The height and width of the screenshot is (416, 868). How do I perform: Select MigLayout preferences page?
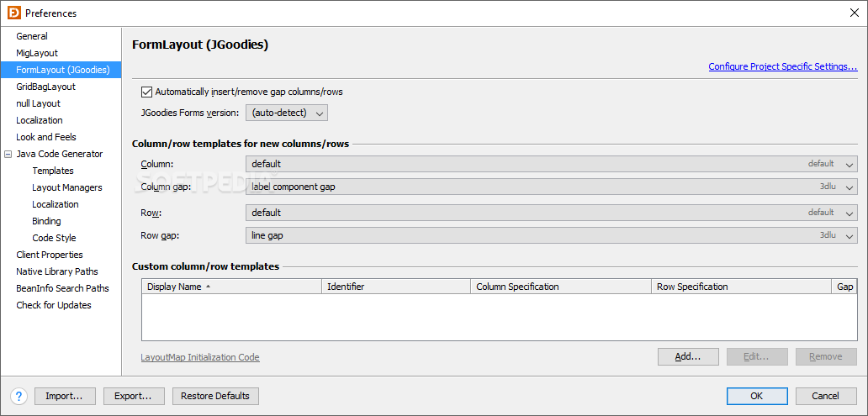[x=37, y=53]
